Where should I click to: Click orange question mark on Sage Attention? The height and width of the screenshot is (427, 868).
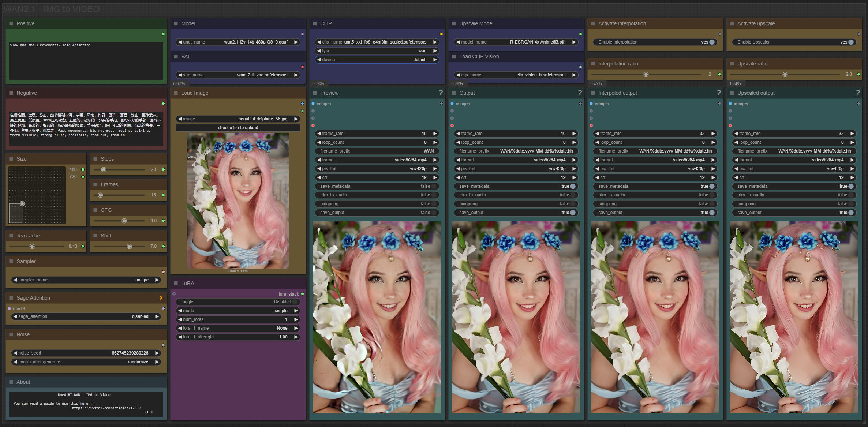[161, 298]
